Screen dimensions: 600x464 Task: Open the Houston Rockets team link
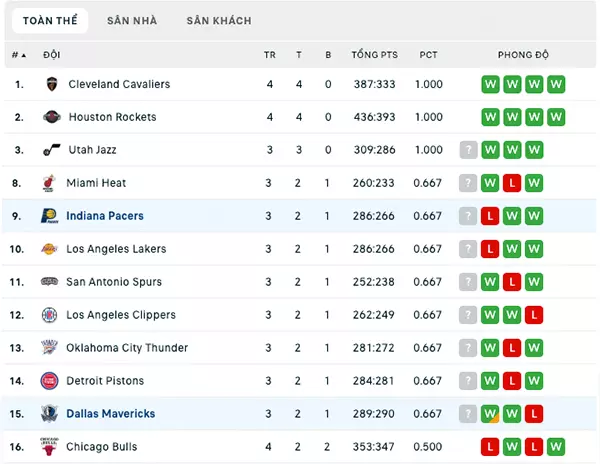(x=112, y=117)
